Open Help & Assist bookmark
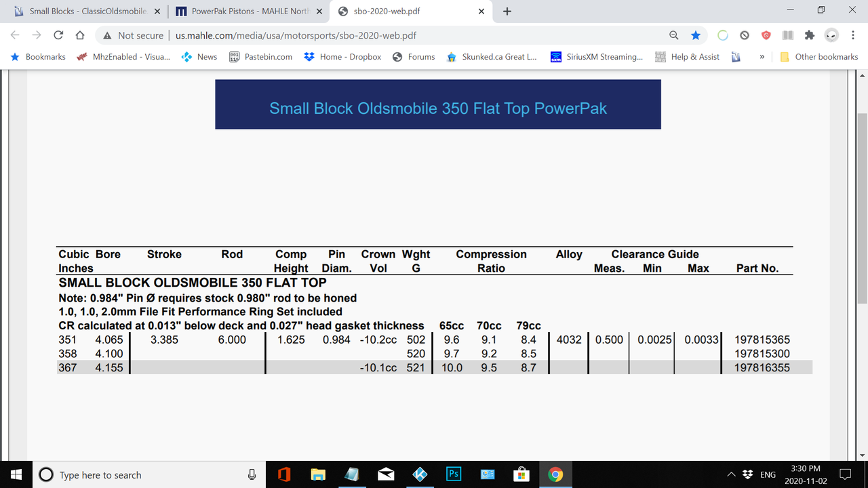Screen dimensions: 868x488 [687, 57]
